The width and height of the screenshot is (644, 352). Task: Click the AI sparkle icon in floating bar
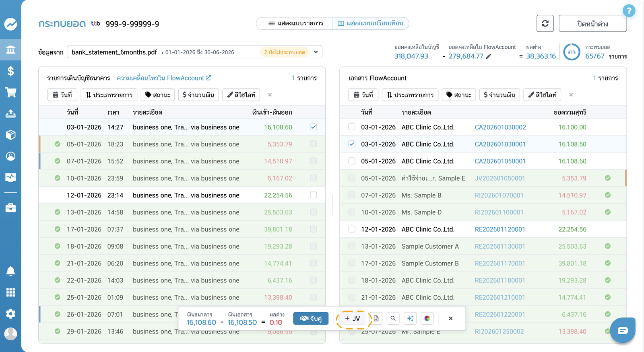tap(410, 319)
